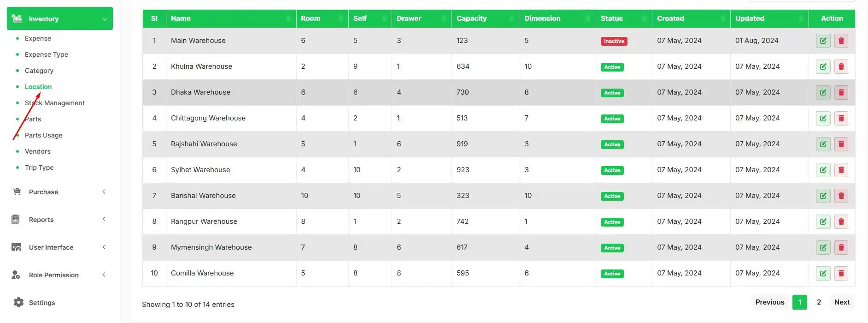
Task: Click Active badge for Khulna Warehouse
Action: pos(612,67)
